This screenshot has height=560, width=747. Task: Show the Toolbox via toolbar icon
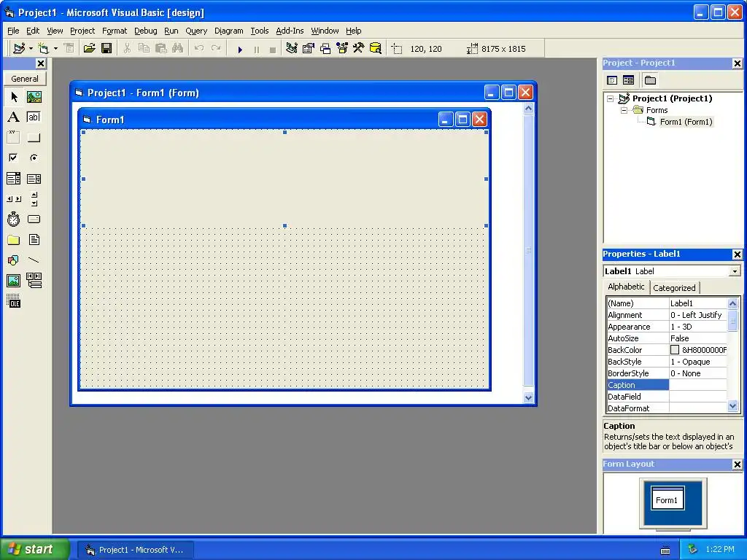point(359,49)
